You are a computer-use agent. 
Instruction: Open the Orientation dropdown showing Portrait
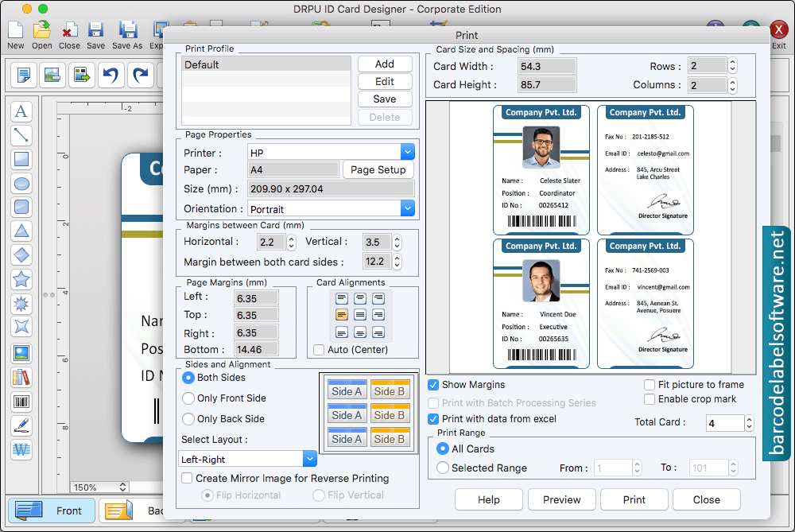[408, 208]
